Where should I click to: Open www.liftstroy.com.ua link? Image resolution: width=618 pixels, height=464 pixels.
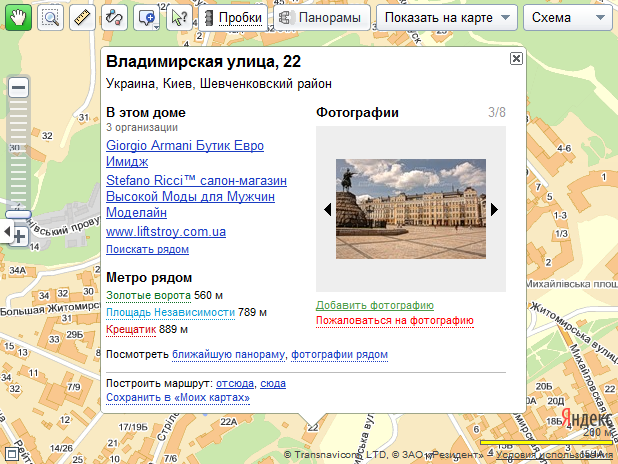coord(166,231)
